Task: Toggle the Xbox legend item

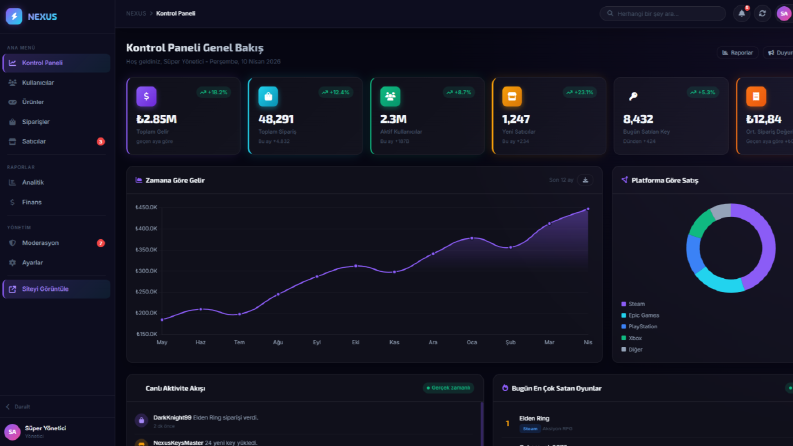Action: (x=632, y=338)
